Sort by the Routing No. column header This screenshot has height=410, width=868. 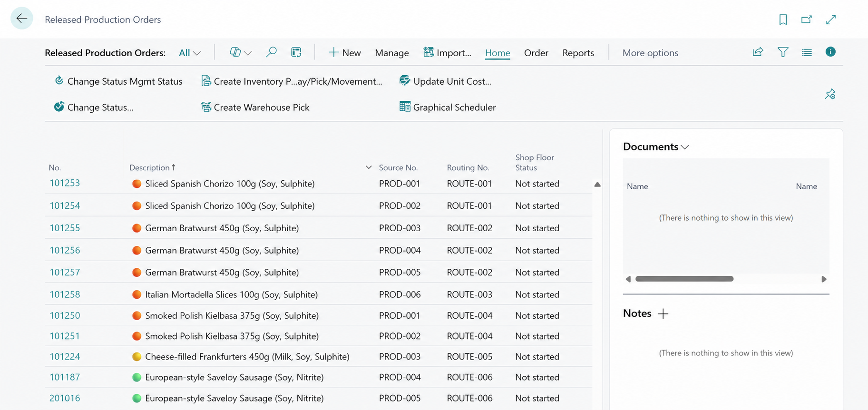tap(468, 167)
